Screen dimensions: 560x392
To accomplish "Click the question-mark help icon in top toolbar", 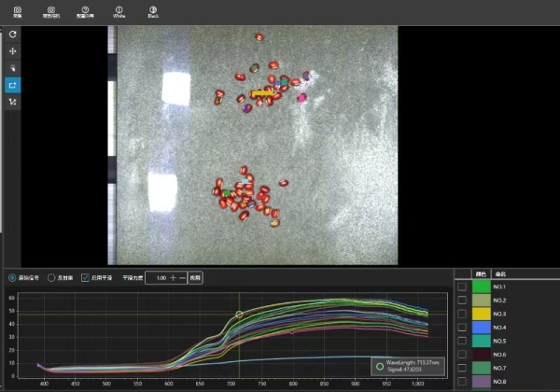I will click(x=85, y=10).
